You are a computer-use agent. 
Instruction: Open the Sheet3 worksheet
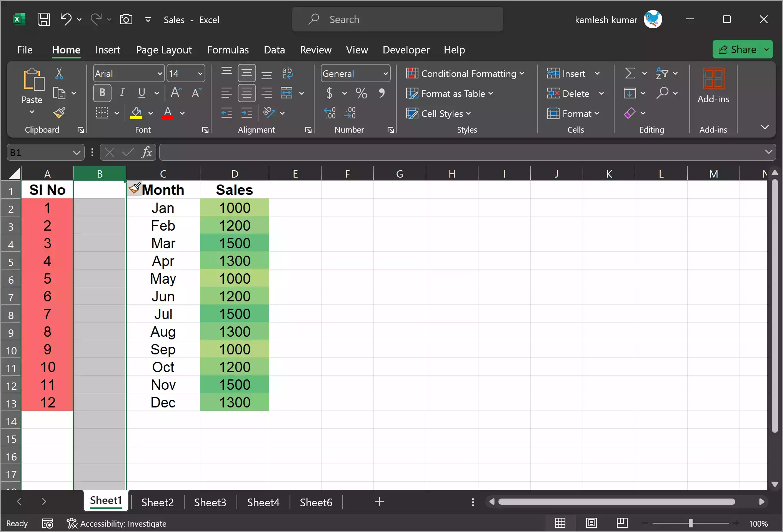click(210, 502)
